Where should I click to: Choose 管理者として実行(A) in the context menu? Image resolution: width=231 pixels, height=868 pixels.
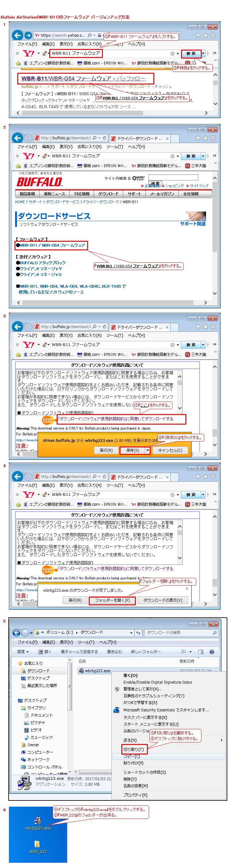[143, 689]
